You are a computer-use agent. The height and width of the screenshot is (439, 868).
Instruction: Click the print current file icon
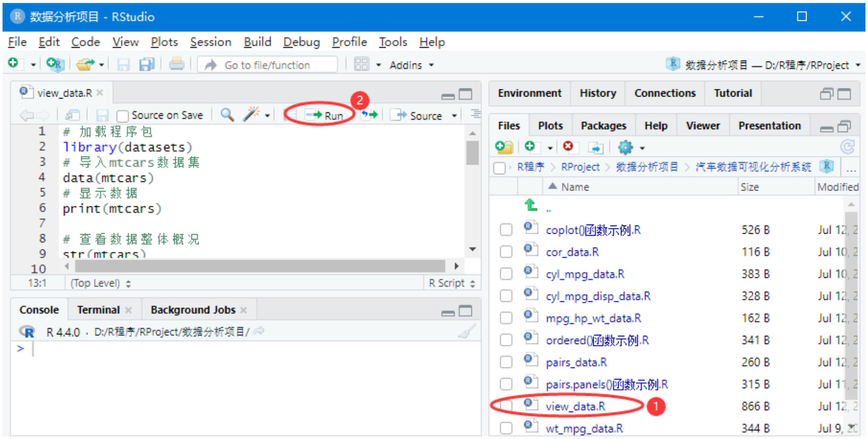177,65
